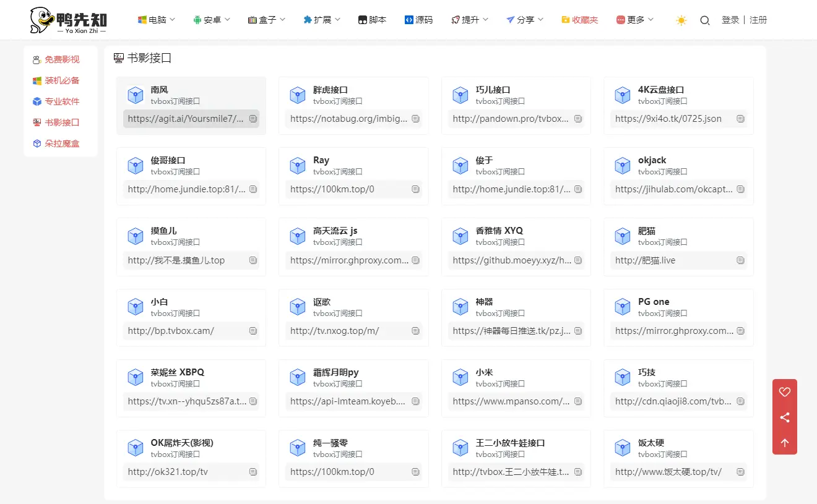Screen dimensions: 817x504
Task: Select 免费影视 in left sidebar
Action: (56, 59)
